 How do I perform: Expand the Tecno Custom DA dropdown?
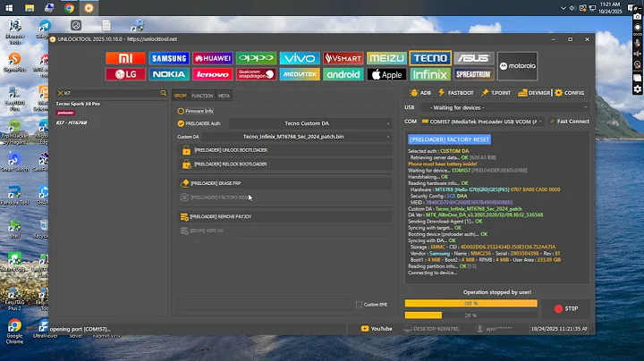[x=310, y=123]
